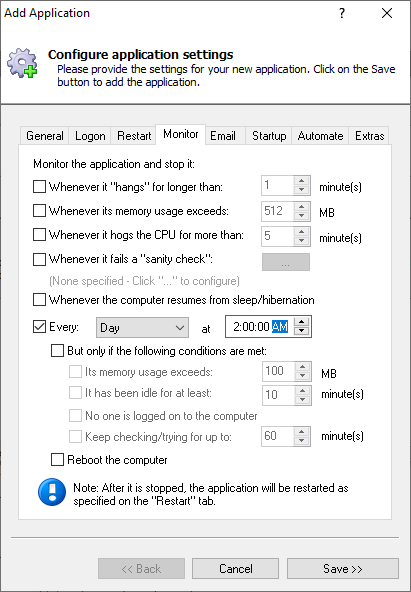The width and height of the screenshot is (411, 592).
Task: Decrease the scheduled 2:00:00 AM time
Action: pos(302,331)
